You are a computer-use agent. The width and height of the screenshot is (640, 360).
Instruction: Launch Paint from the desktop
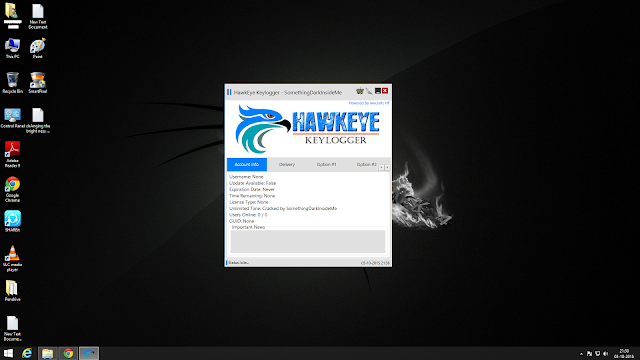tap(38, 48)
